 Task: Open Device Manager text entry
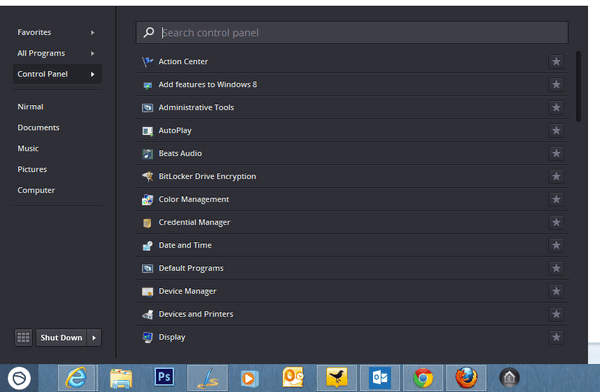188,291
